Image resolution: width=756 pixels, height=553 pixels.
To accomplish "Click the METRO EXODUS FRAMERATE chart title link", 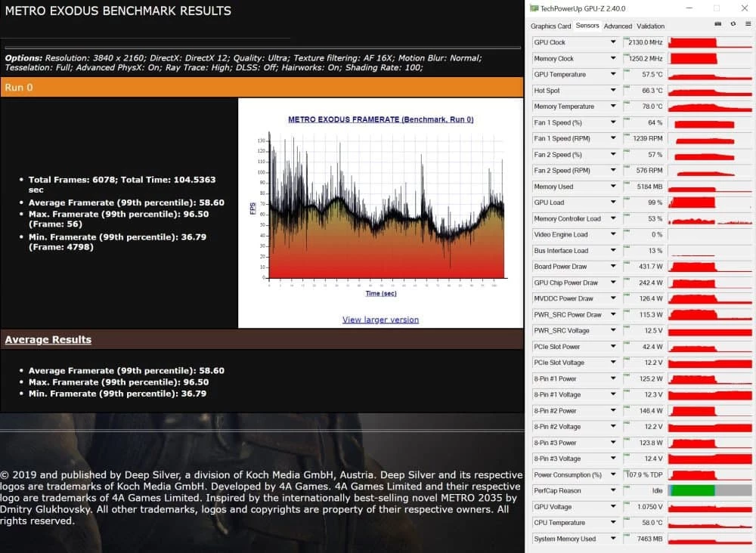I will 380,119.
